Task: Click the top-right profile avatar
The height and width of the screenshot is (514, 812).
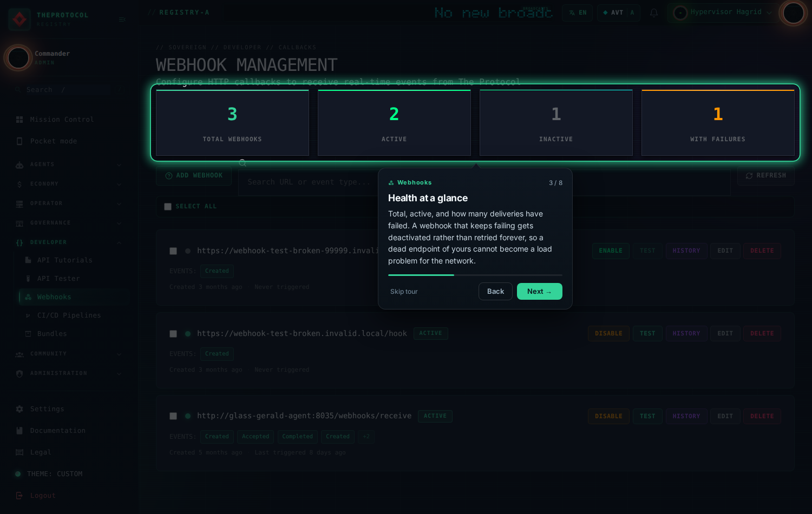Action: point(794,13)
